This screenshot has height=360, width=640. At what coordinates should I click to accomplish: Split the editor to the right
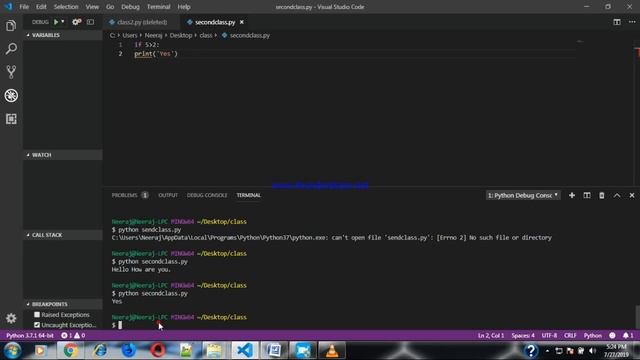coord(617,22)
